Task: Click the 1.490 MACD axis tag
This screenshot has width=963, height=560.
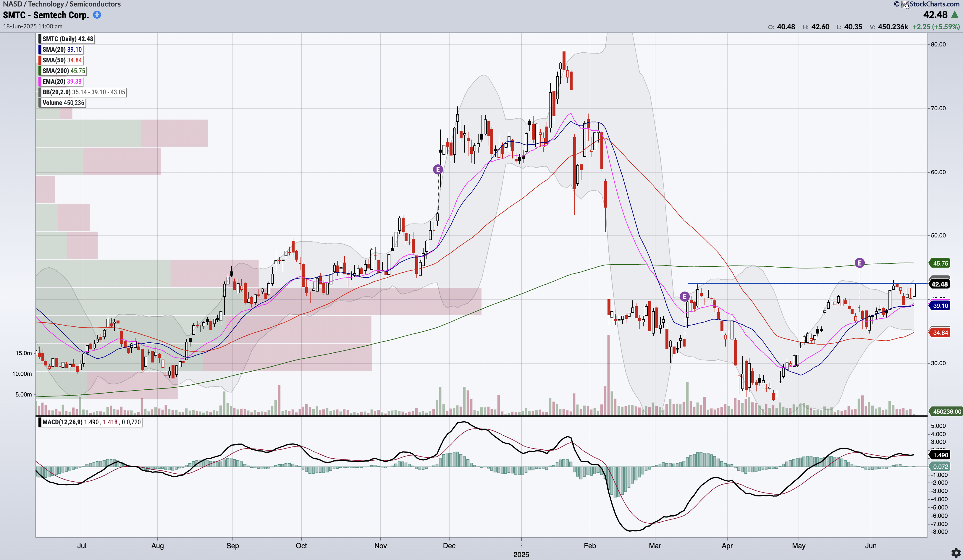Action: coord(940,455)
